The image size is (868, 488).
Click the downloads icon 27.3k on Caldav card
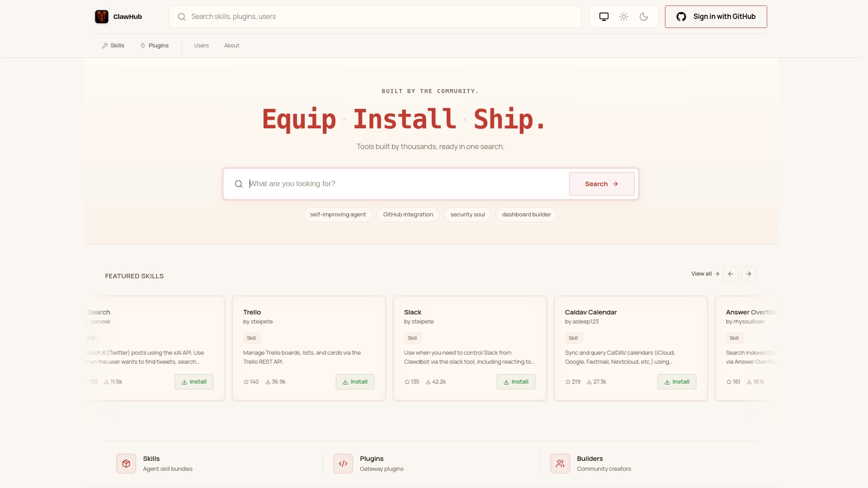pos(589,382)
